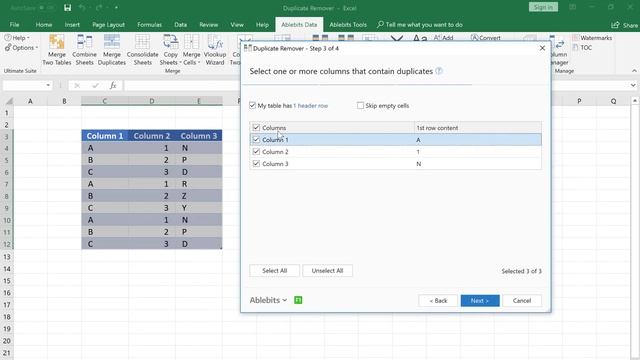Viewport: 640px width, 360px height.
Task: Click cell containing Column 1 header
Action: (x=105, y=136)
